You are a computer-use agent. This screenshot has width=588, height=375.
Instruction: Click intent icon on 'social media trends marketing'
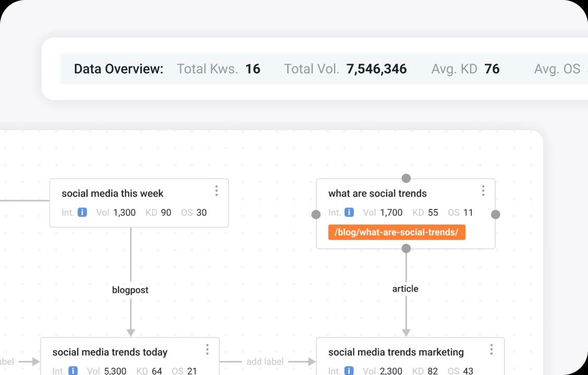tap(349, 371)
